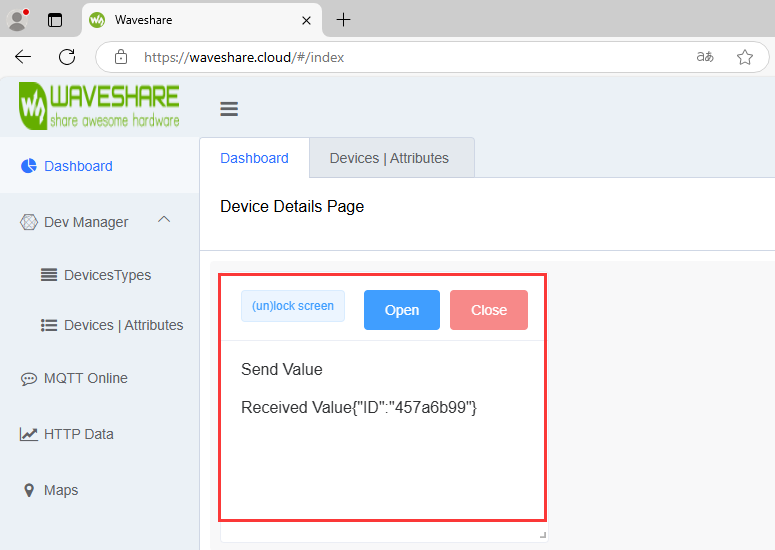Go back with the browser arrow
Viewport: 775px width, 550px height.
point(23,57)
